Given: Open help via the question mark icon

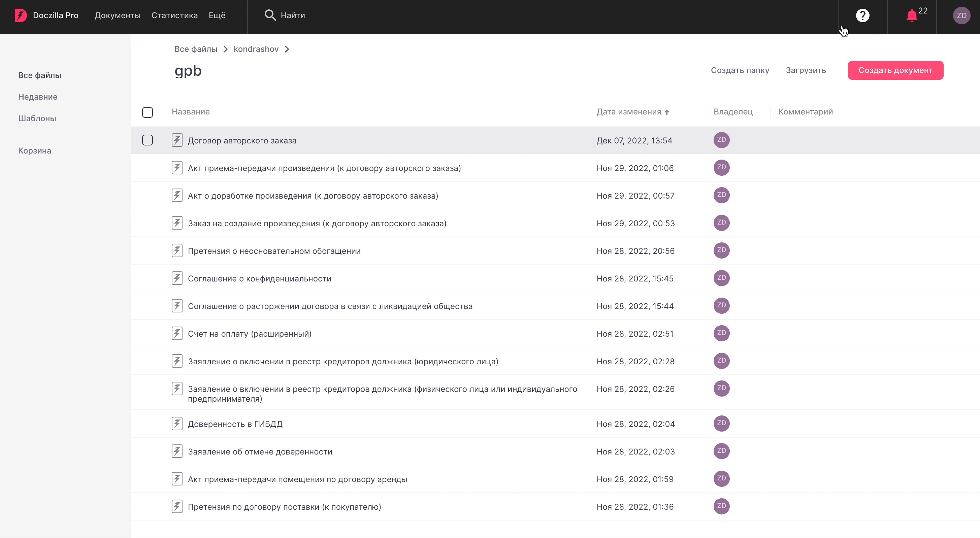Looking at the screenshot, I should point(862,15).
